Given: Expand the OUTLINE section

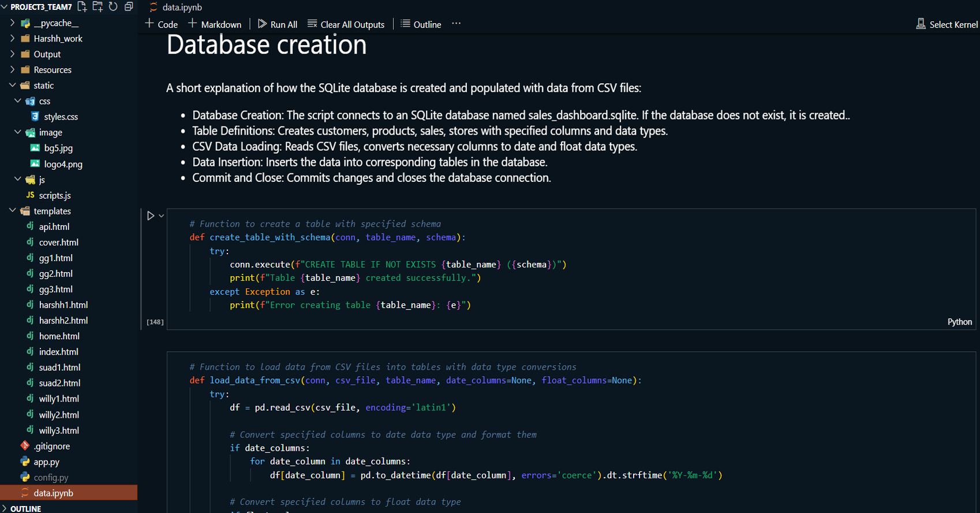Looking at the screenshot, I should [25, 508].
